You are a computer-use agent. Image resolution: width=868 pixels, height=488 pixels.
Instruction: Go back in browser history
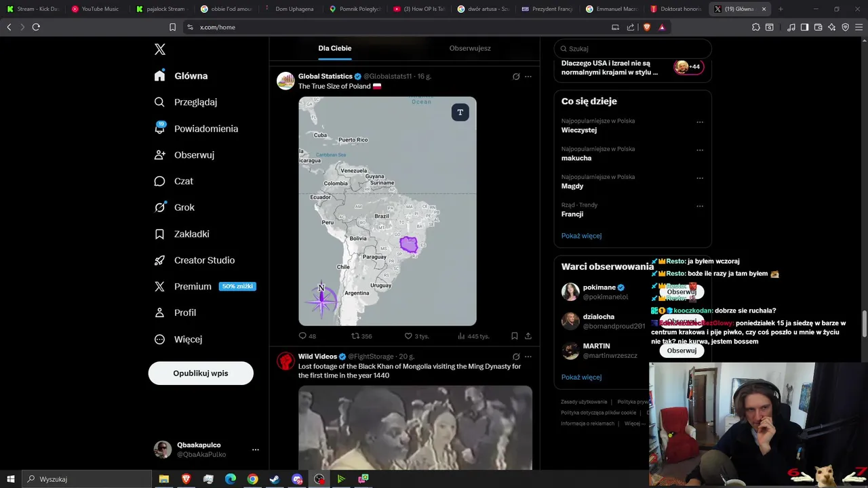[x=9, y=27]
